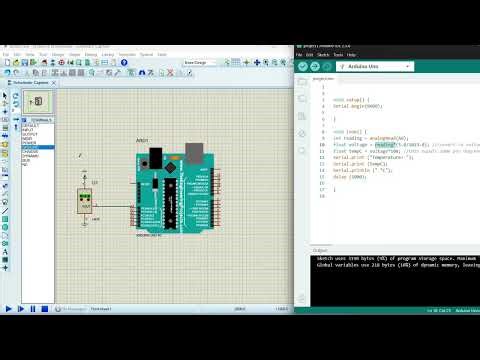The width and height of the screenshot is (480, 360).
Task: Open Arduino IDE Help menu
Action: pyautogui.click(x=351, y=55)
